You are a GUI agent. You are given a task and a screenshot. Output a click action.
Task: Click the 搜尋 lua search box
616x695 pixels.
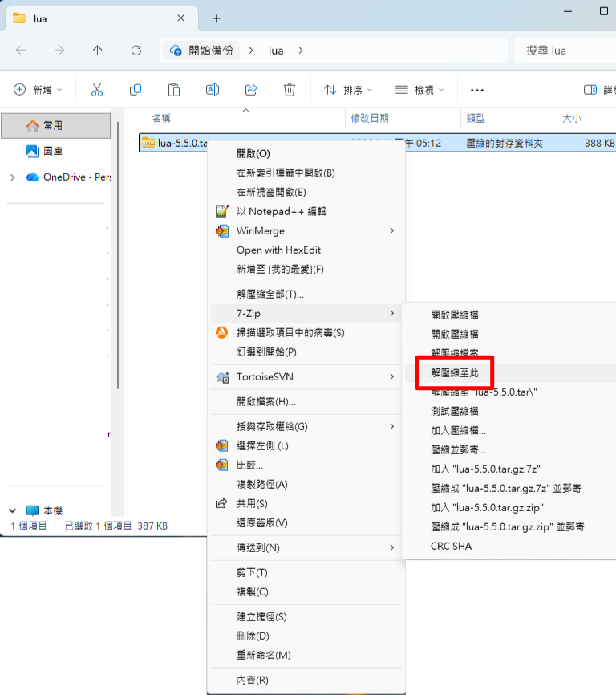coord(561,51)
